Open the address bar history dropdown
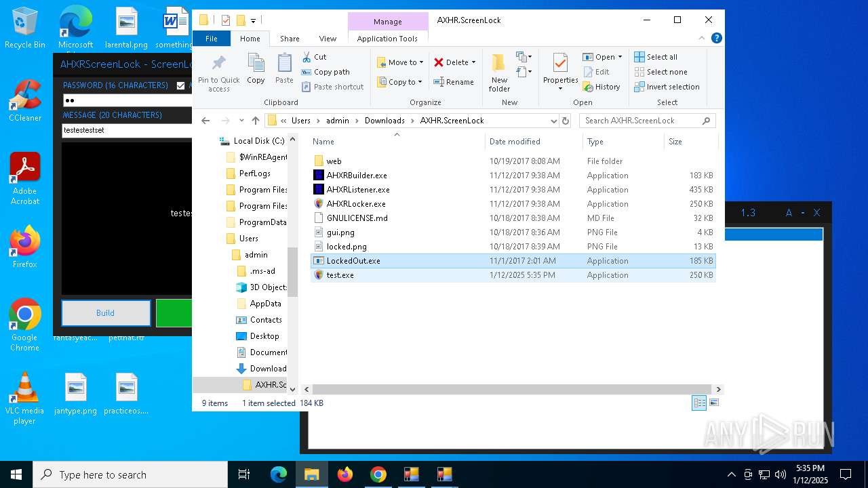Screen dimensions: 868x488 (x=554, y=121)
